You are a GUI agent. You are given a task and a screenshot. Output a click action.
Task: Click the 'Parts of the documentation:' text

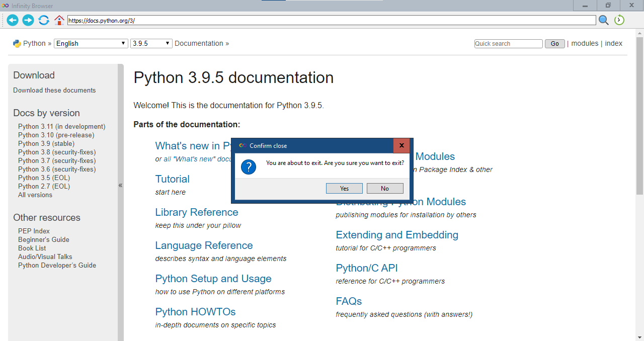[x=187, y=124]
